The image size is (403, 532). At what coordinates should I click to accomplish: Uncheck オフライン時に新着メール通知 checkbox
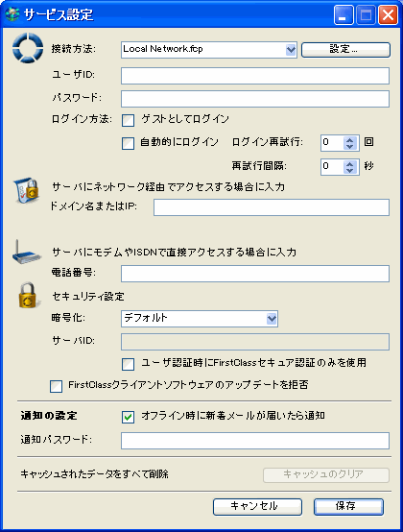coord(129,417)
